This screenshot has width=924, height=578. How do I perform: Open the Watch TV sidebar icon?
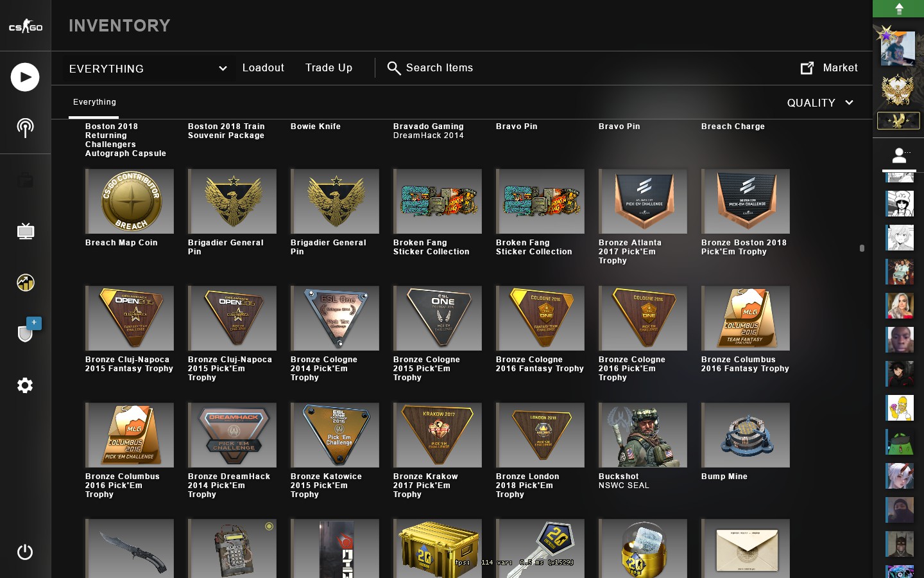coord(25,231)
